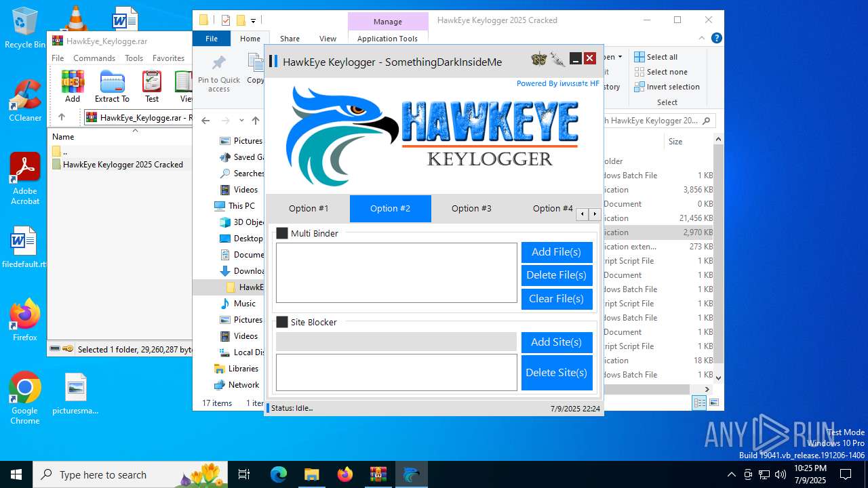
Task: Switch Explorer to details view button
Action: point(699,403)
